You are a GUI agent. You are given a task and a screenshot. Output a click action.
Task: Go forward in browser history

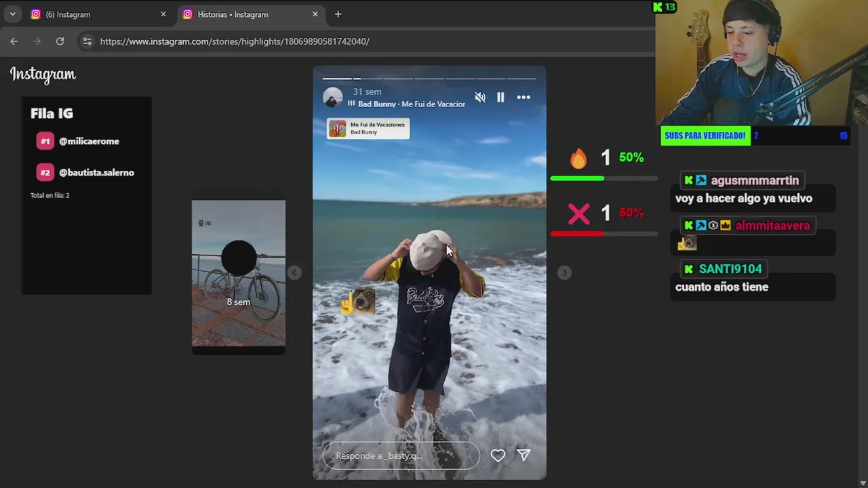[37, 41]
